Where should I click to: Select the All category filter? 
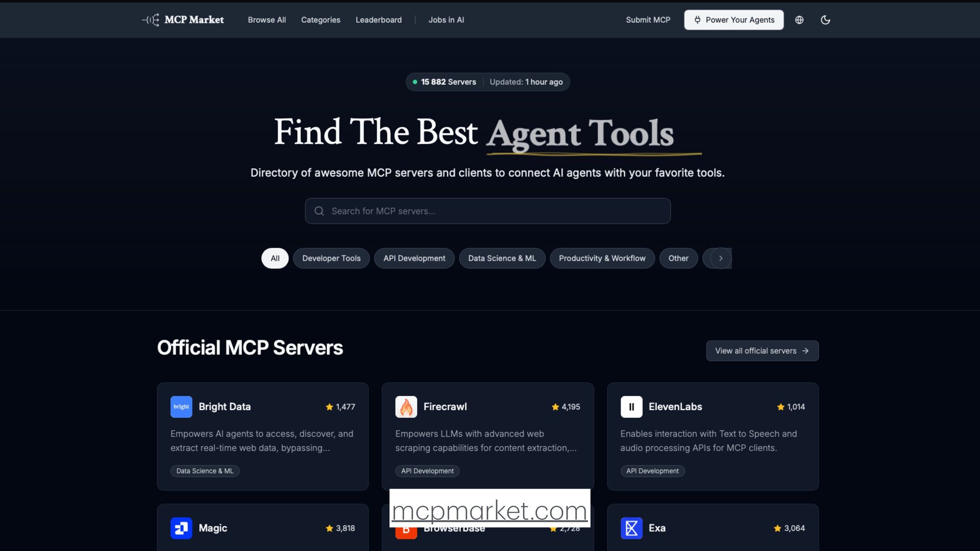275,258
